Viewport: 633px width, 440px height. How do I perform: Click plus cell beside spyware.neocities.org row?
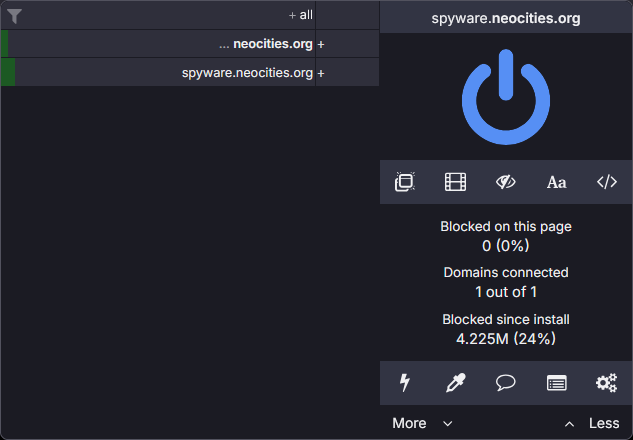pyautogui.click(x=347, y=73)
